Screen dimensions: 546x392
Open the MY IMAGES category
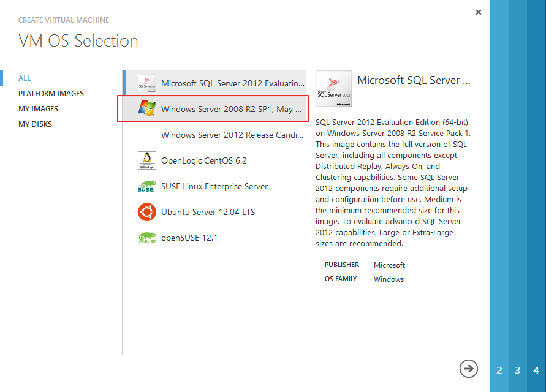38,109
